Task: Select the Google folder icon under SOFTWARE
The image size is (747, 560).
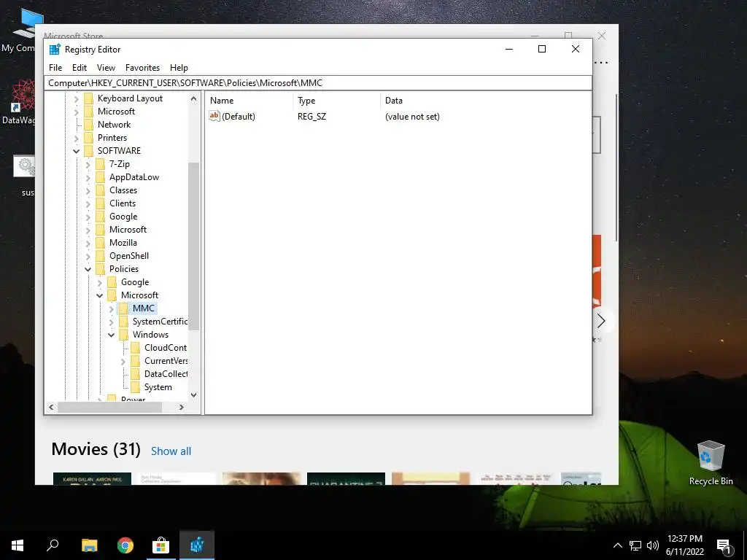Action: [x=100, y=217]
